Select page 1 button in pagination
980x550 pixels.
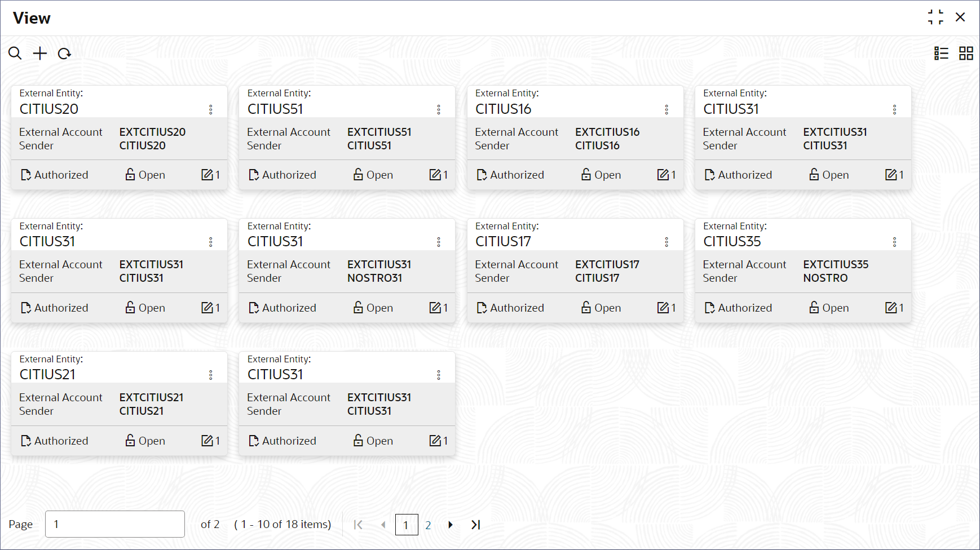pyautogui.click(x=406, y=525)
